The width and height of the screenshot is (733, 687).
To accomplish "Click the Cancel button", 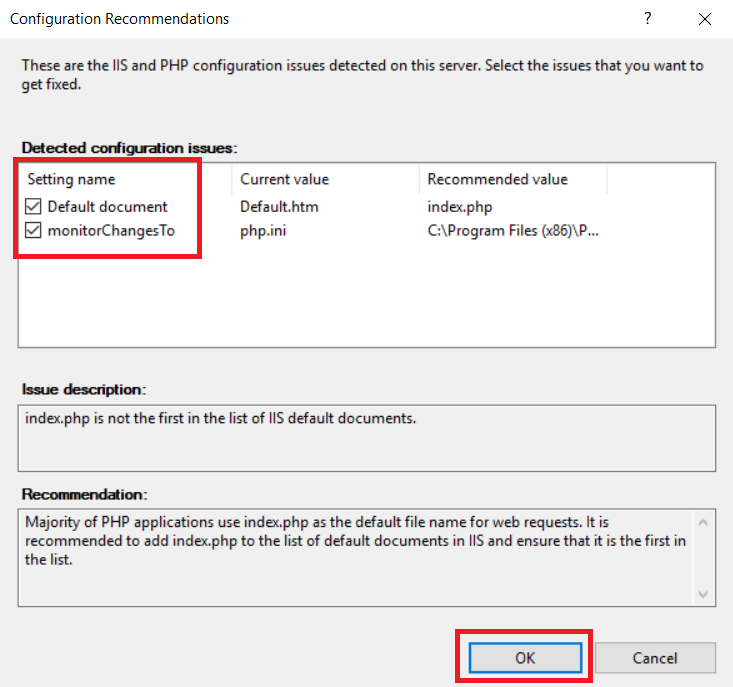I will pyautogui.click(x=655, y=658).
